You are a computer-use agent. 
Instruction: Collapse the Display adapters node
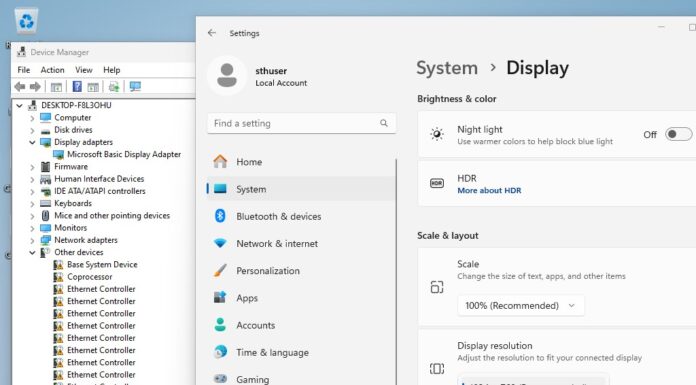point(32,143)
